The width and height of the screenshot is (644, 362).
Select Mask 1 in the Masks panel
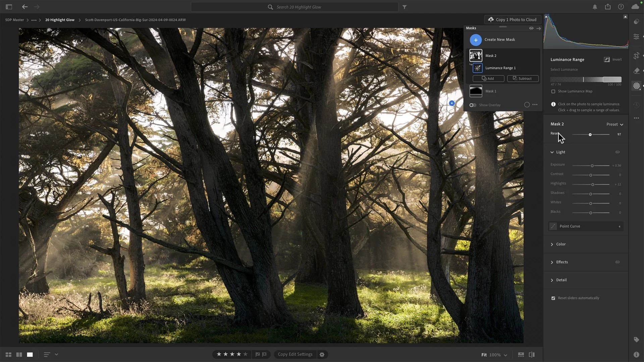click(x=490, y=91)
